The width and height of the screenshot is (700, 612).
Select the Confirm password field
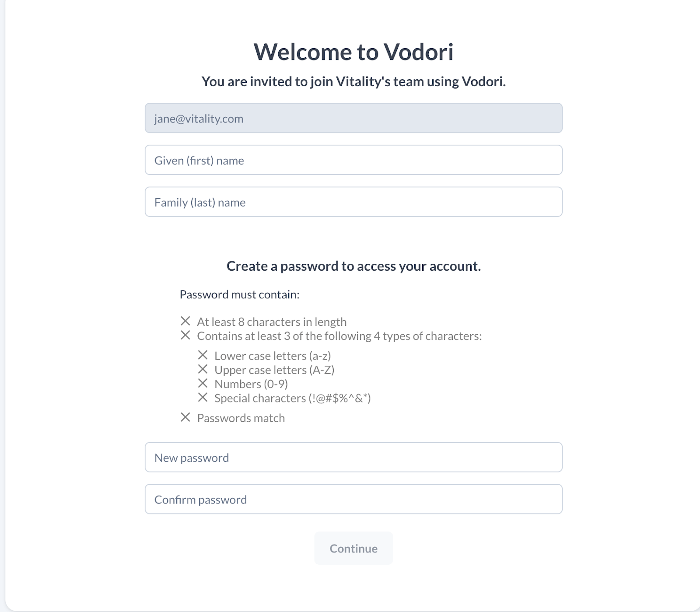pos(353,499)
